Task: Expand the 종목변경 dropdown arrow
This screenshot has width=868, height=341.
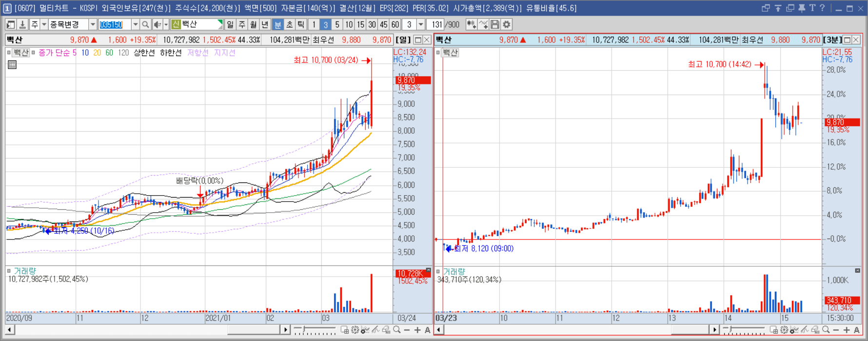Action: tap(93, 24)
